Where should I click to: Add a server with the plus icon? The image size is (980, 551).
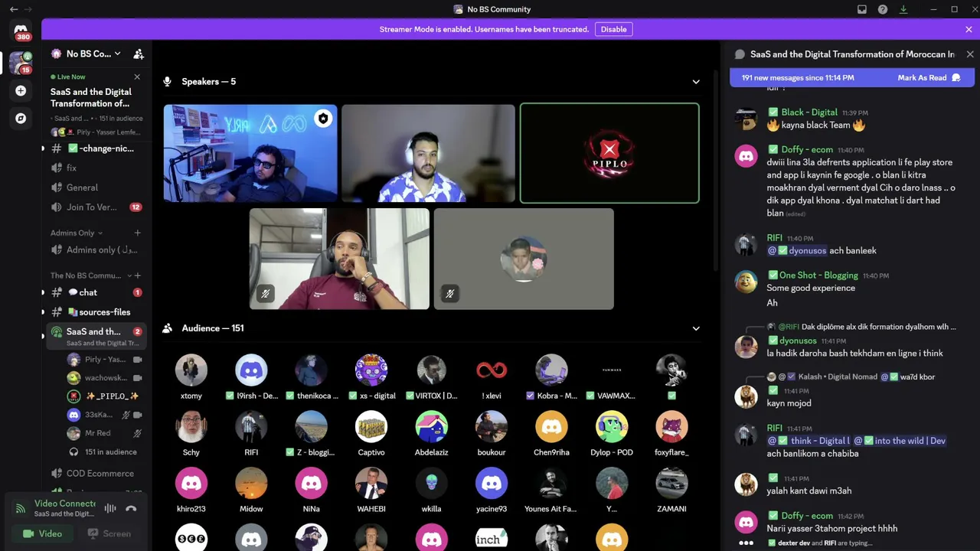21,90
